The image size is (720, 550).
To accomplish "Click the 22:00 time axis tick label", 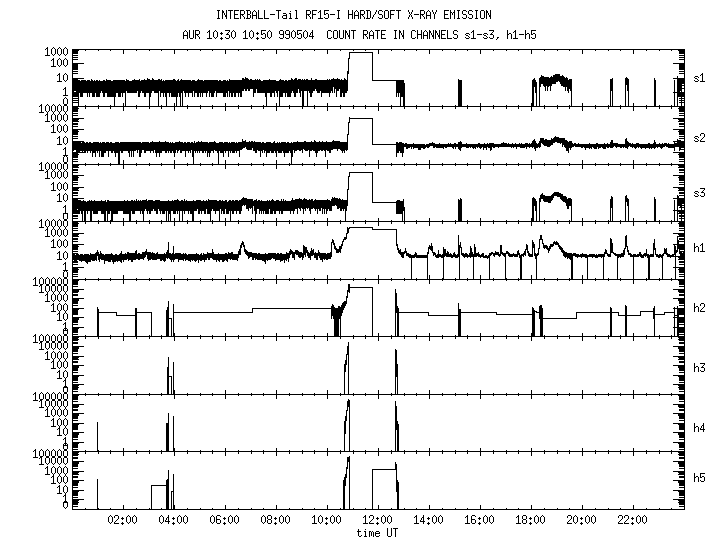I will tap(632, 520).
